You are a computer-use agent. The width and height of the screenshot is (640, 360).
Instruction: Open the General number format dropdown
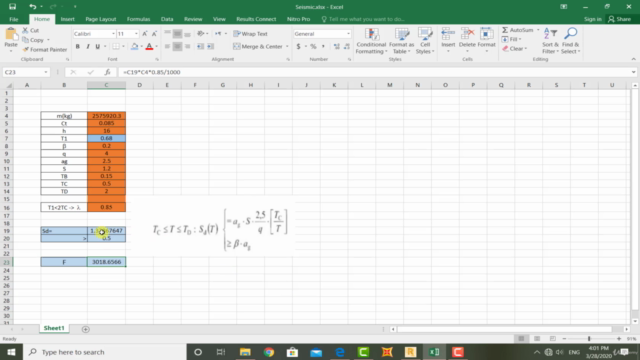click(348, 34)
